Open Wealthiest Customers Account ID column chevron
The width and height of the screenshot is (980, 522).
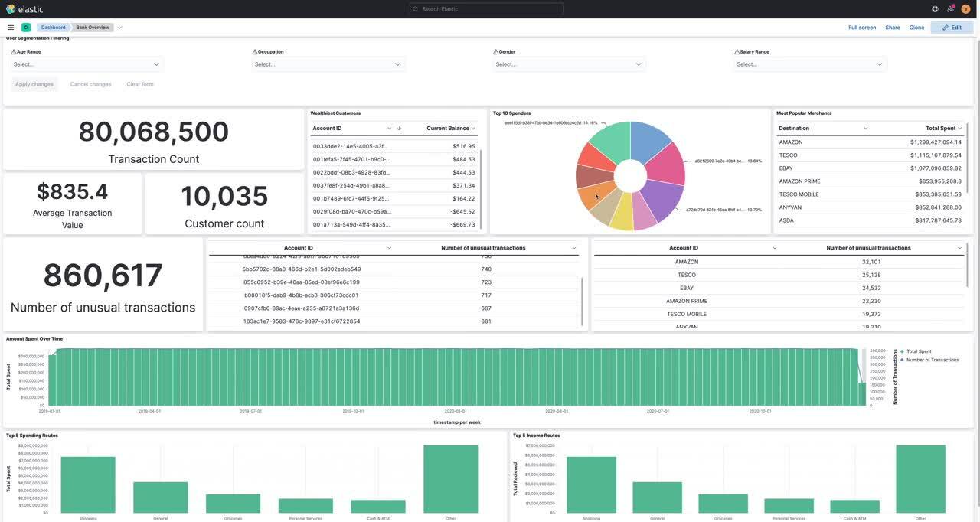pos(389,129)
